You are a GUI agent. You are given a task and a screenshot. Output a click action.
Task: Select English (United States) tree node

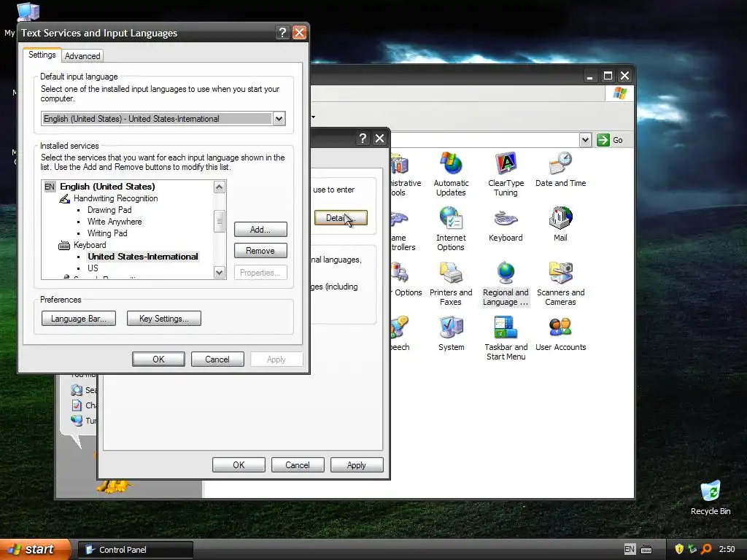click(107, 186)
